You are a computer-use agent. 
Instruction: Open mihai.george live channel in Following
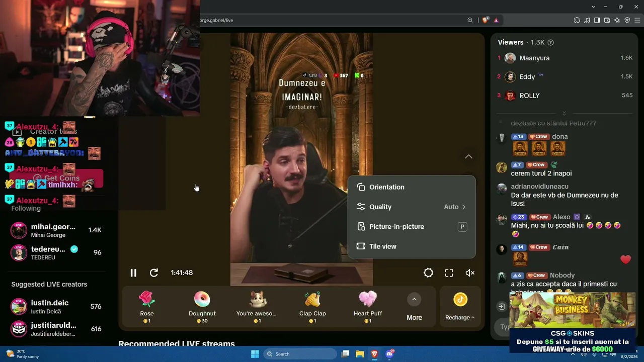pos(56,230)
